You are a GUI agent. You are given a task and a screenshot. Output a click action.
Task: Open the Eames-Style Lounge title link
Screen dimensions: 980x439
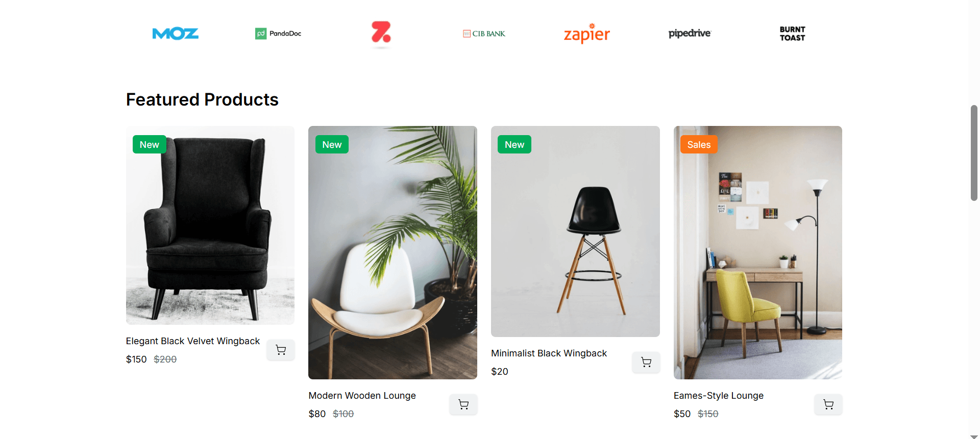click(719, 396)
